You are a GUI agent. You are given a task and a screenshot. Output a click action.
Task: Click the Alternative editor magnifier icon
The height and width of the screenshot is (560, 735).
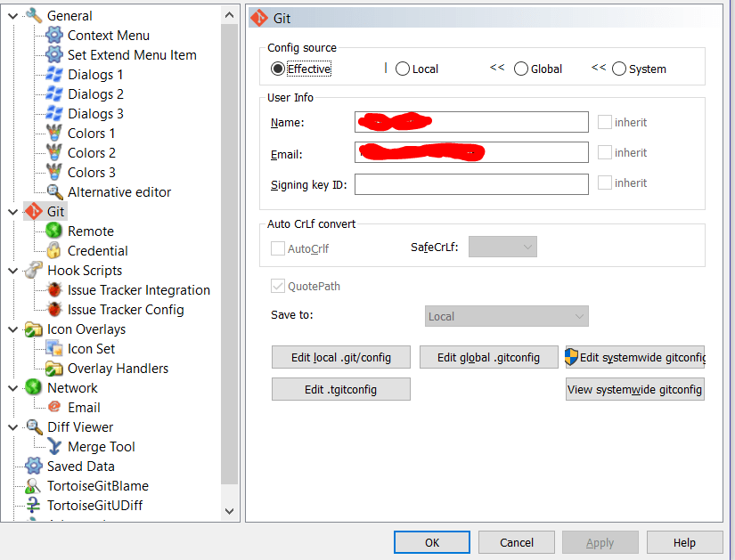coord(54,192)
